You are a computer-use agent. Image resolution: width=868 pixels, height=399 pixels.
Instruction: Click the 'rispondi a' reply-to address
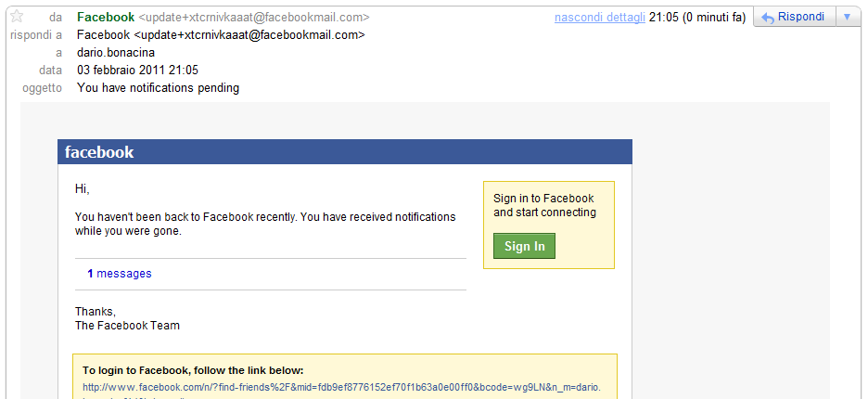(221, 34)
